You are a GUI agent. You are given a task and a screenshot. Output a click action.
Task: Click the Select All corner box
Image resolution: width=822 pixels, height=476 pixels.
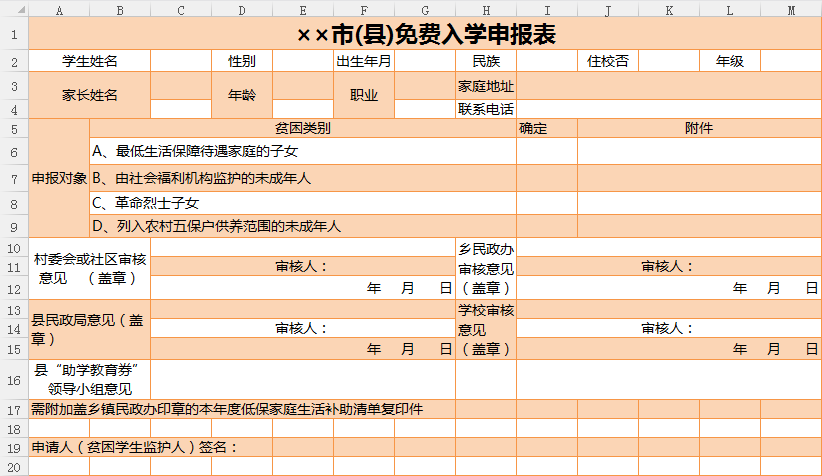pos(14,10)
